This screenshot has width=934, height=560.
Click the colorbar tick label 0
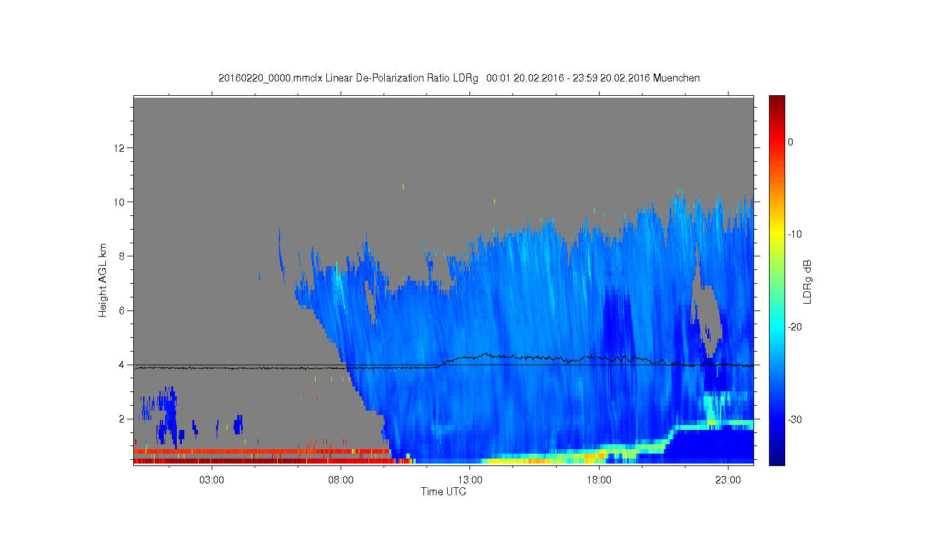point(790,142)
